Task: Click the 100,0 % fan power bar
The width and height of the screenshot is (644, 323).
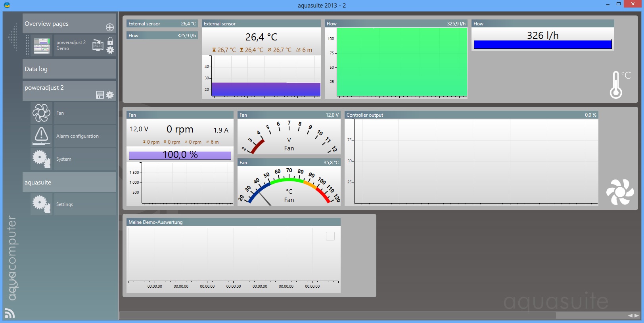Action: tap(180, 155)
